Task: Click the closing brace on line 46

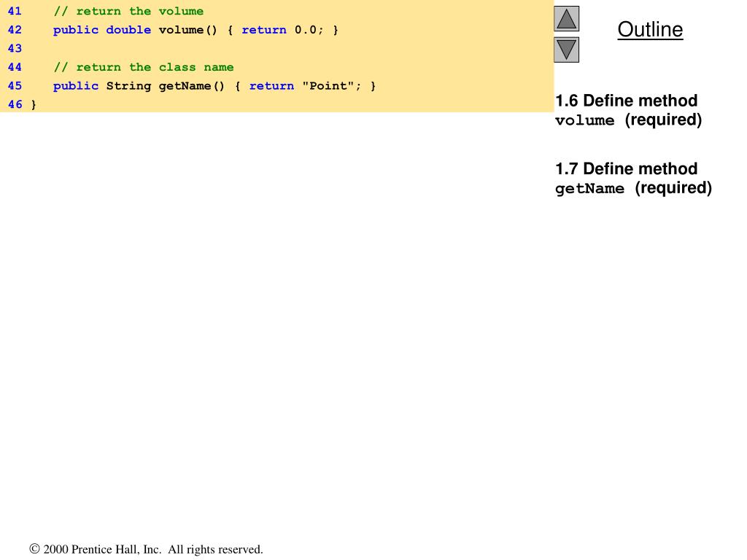Action: (x=34, y=105)
